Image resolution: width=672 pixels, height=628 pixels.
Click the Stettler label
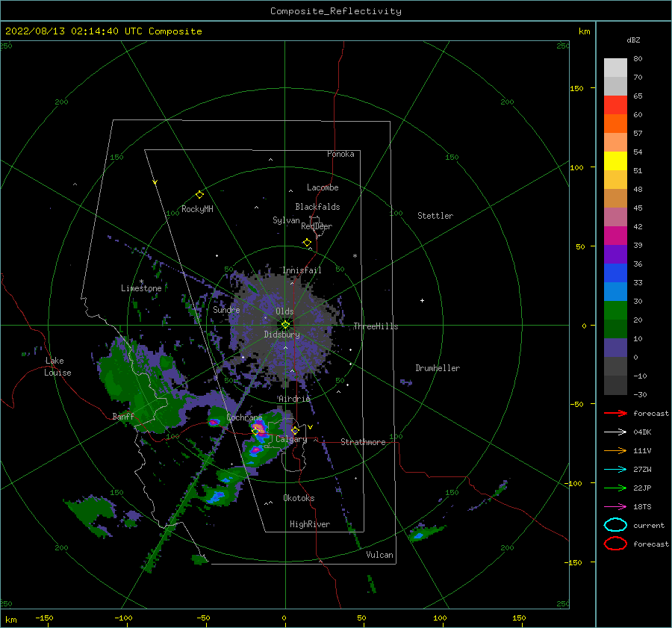(435, 216)
